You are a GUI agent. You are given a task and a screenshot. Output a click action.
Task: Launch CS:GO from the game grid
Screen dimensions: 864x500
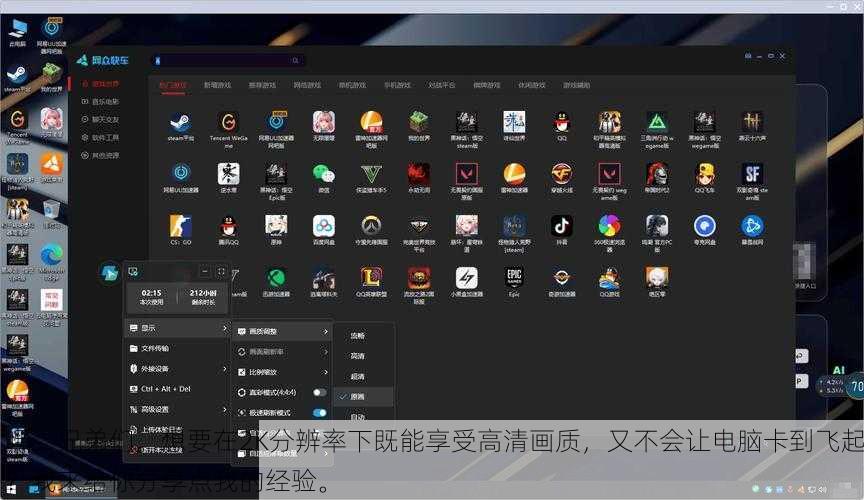(x=181, y=226)
